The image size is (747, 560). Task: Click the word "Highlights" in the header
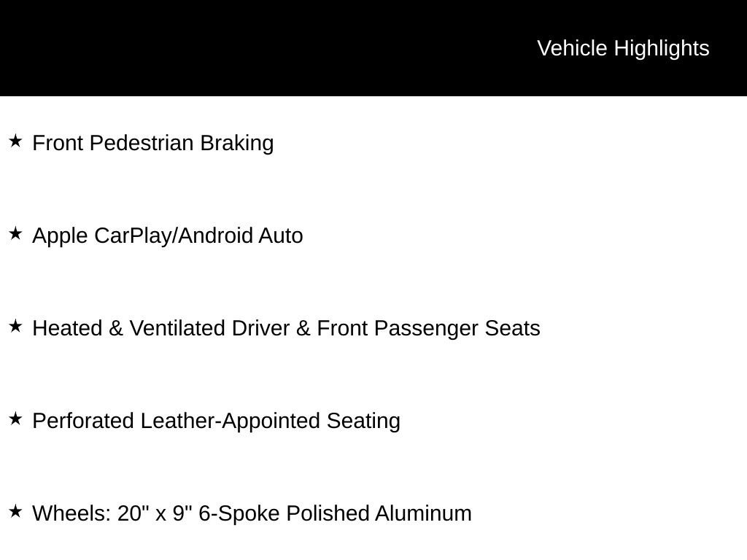tap(662, 48)
